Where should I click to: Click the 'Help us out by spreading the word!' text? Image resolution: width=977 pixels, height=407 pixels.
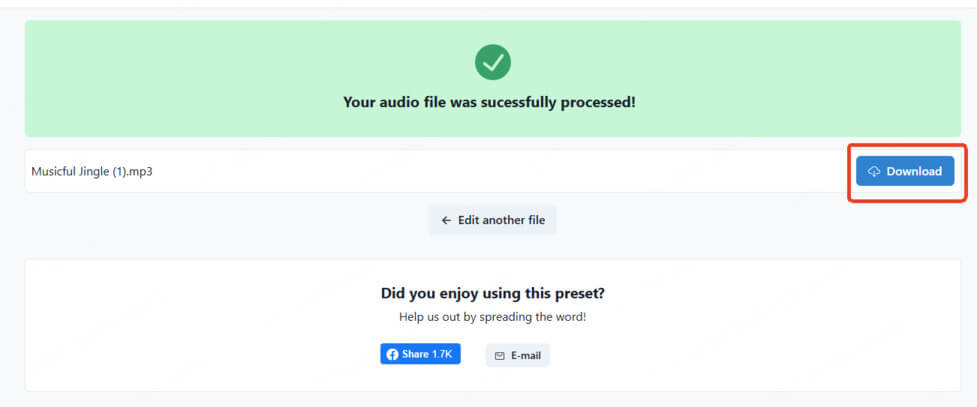tap(493, 317)
